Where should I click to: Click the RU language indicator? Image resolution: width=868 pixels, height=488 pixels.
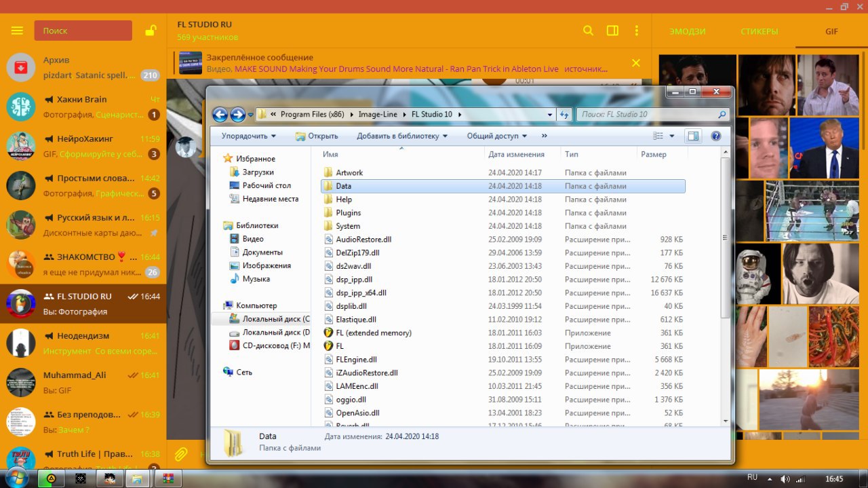click(x=752, y=478)
